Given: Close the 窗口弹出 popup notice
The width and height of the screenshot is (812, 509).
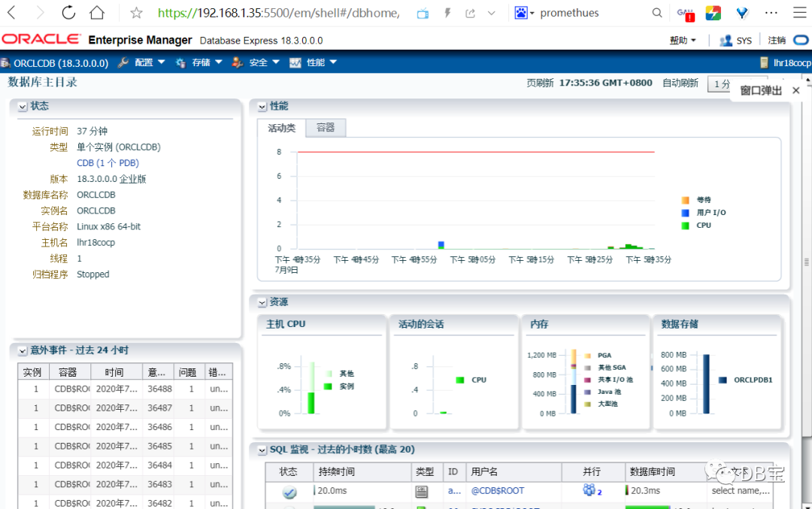Looking at the screenshot, I should click(x=796, y=91).
